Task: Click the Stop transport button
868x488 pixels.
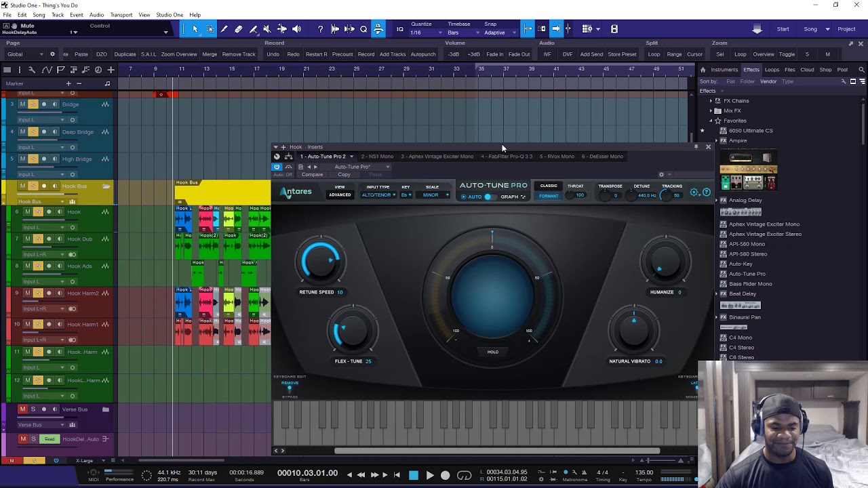Action: coord(413,475)
